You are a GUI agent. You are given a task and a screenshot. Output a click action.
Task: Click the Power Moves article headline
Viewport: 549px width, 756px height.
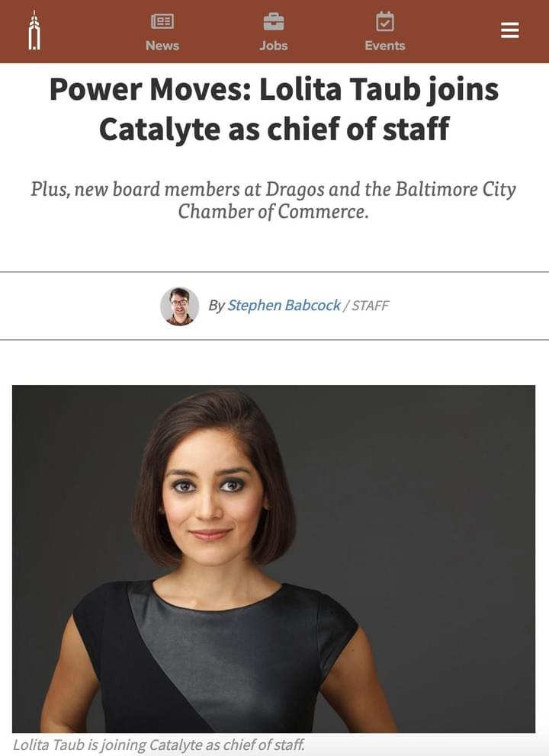point(274,109)
